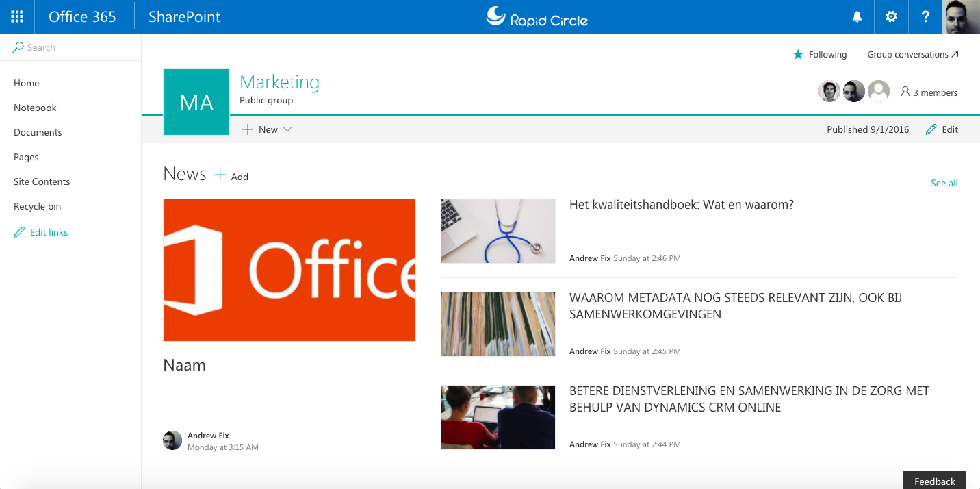The width and height of the screenshot is (980, 489).
Task: Click 'Sunday at 2:45 PM' timestamp
Action: coord(647,351)
